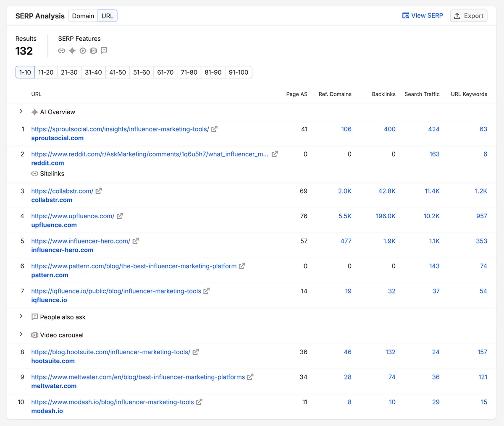Select results range 11-20
This screenshot has height=426, width=504.
(x=46, y=72)
